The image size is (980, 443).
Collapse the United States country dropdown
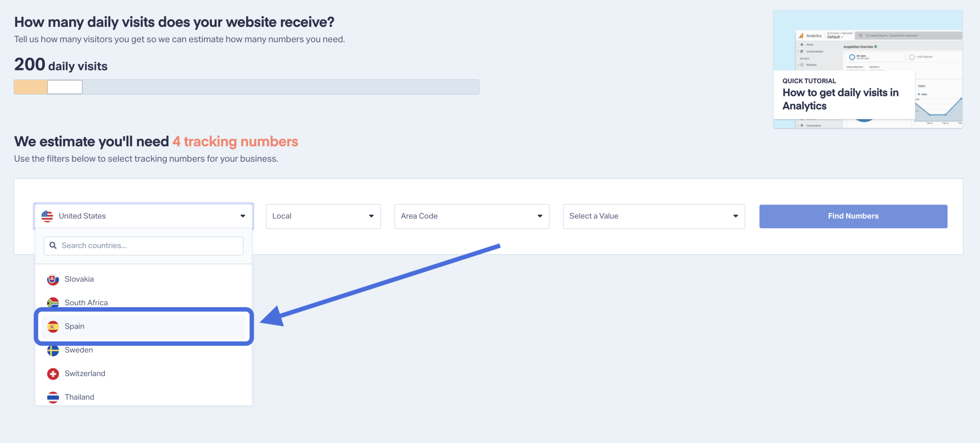click(x=144, y=216)
